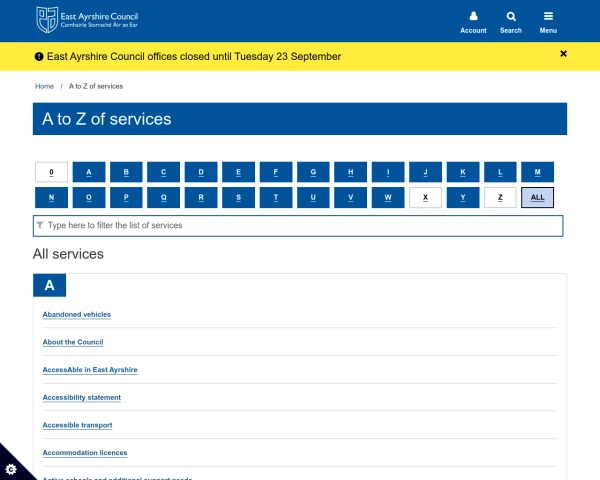Select the ALL services filter
The image size is (600, 480).
click(537, 197)
